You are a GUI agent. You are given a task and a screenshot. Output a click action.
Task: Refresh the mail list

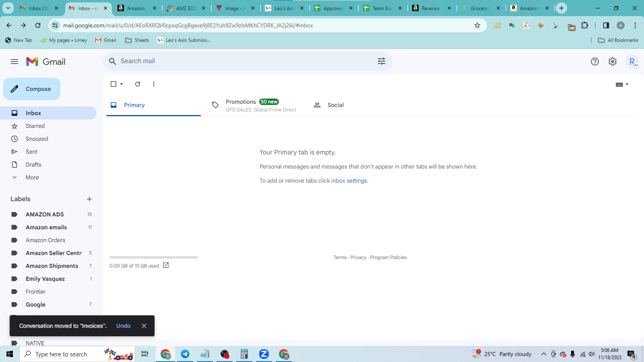(x=138, y=84)
